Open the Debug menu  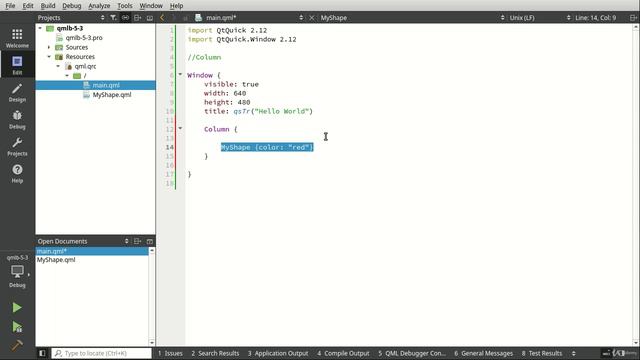tap(71, 6)
